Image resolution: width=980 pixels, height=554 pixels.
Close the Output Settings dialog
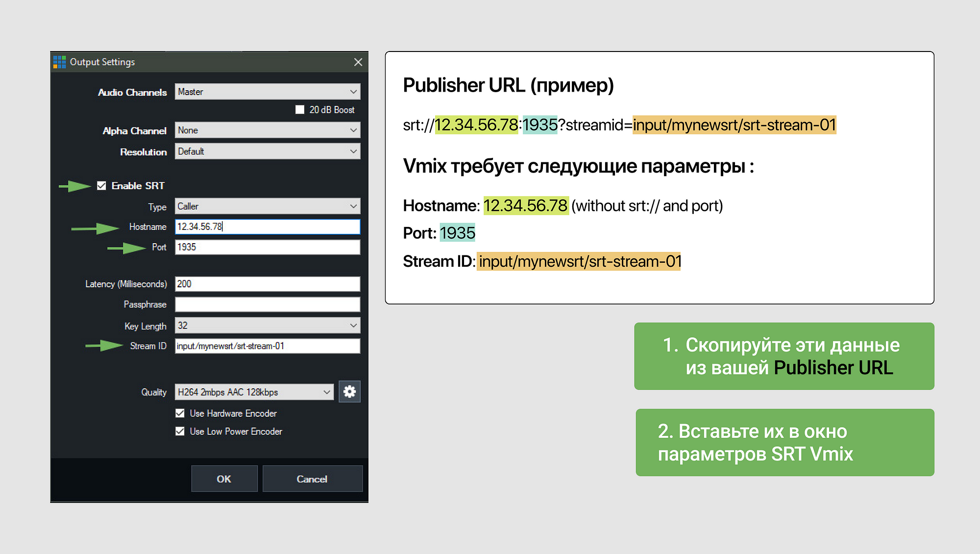(x=358, y=62)
